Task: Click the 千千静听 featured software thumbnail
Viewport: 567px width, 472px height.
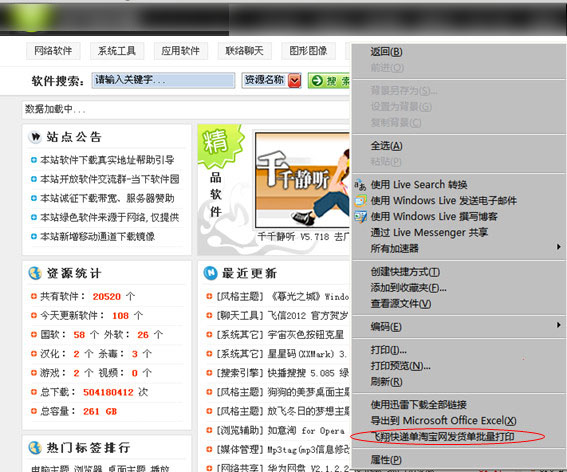Action: (x=302, y=180)
